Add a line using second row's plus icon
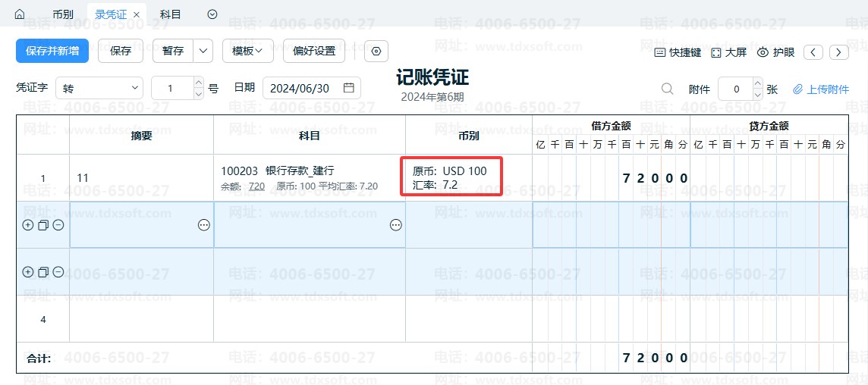This screenshot has height=385, width=868. [x=28, y=225]
